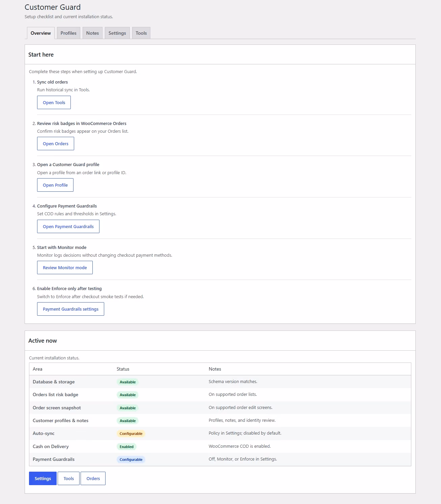Click the 'Cash on Delivery' row label

coord(51,446)
